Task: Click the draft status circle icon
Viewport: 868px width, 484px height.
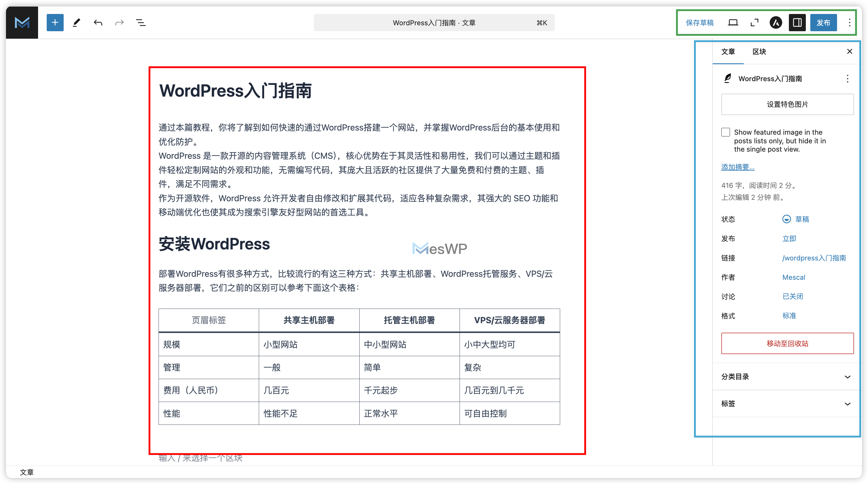Action: [x=786, y=219]
